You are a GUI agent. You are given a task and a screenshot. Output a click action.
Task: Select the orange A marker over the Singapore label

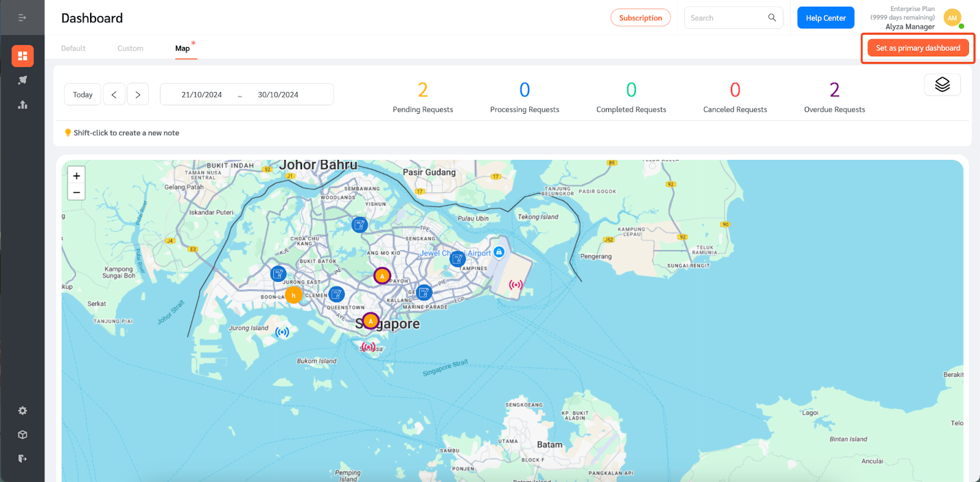click(x=371, y=321)
